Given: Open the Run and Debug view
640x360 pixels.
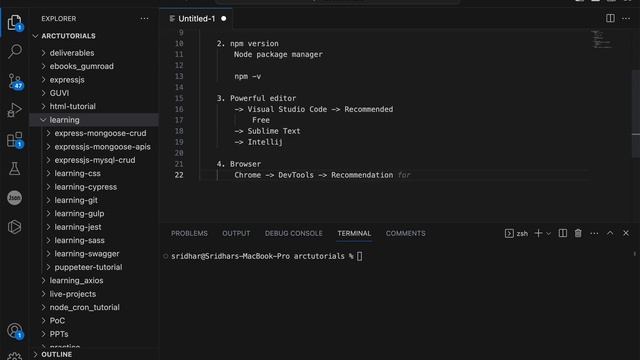Looking at the screenshot, I should (15, 110).
